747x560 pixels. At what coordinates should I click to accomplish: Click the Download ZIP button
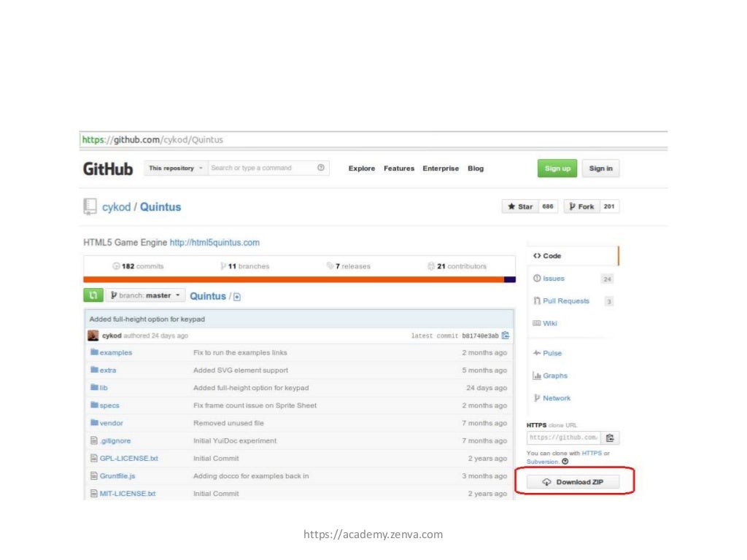pos(573,482)
